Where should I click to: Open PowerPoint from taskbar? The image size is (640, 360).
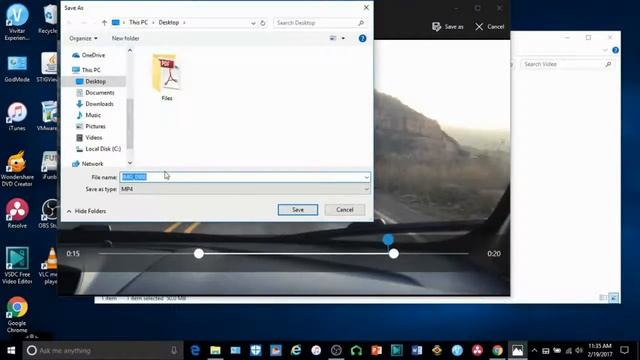coord(376,350)
